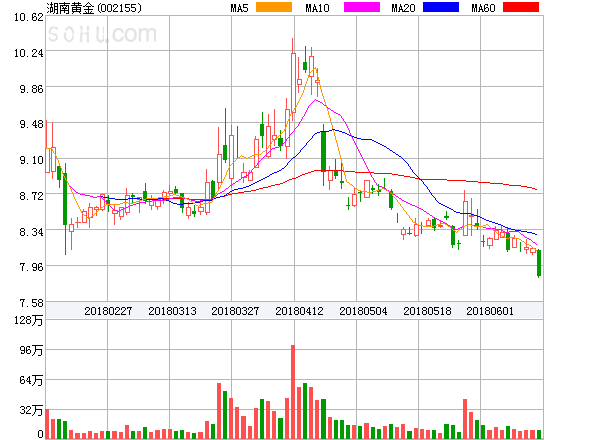Click the 7.96 price axis label

(31, 267)
